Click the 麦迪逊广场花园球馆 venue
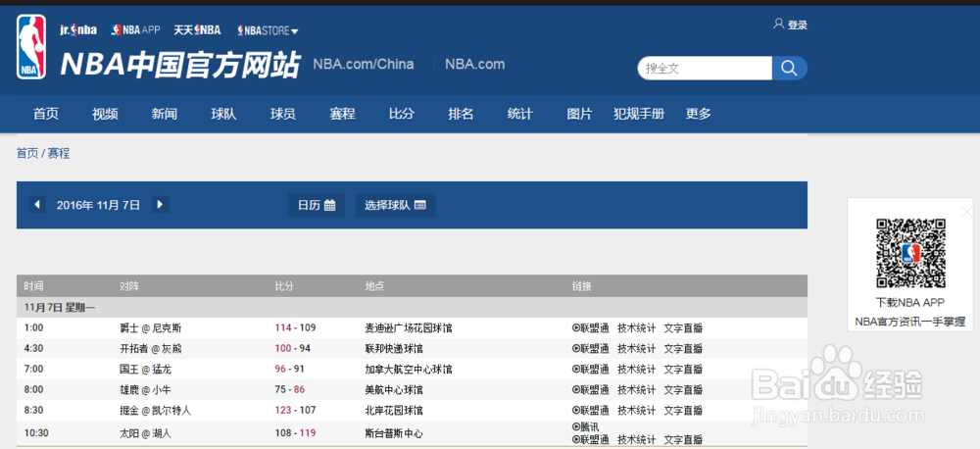The height and width of the screenshot is (449, 980). (x=408, y=328)
